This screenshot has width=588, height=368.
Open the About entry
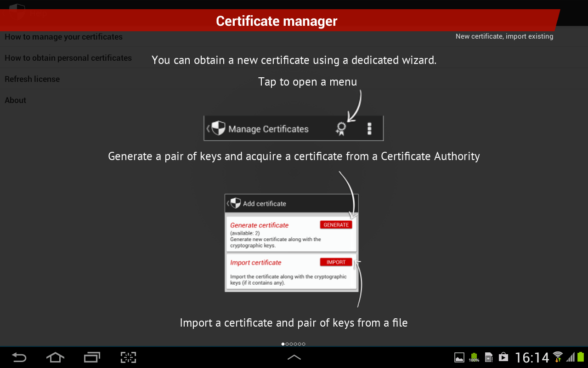(x=16, y=100)
